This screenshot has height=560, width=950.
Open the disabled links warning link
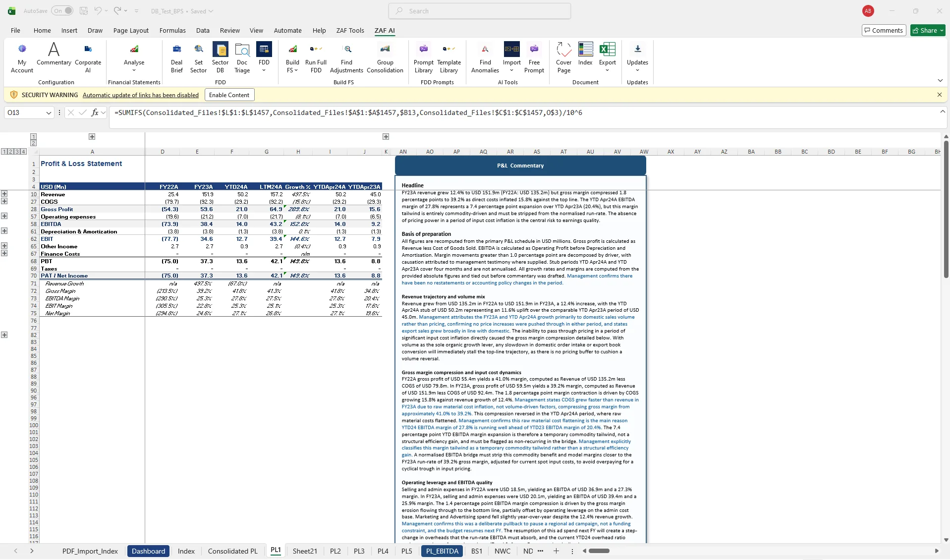140,95
